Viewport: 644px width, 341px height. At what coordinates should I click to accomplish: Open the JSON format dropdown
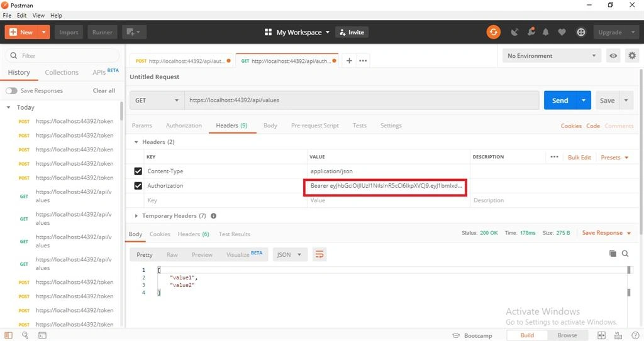(289, 255)
